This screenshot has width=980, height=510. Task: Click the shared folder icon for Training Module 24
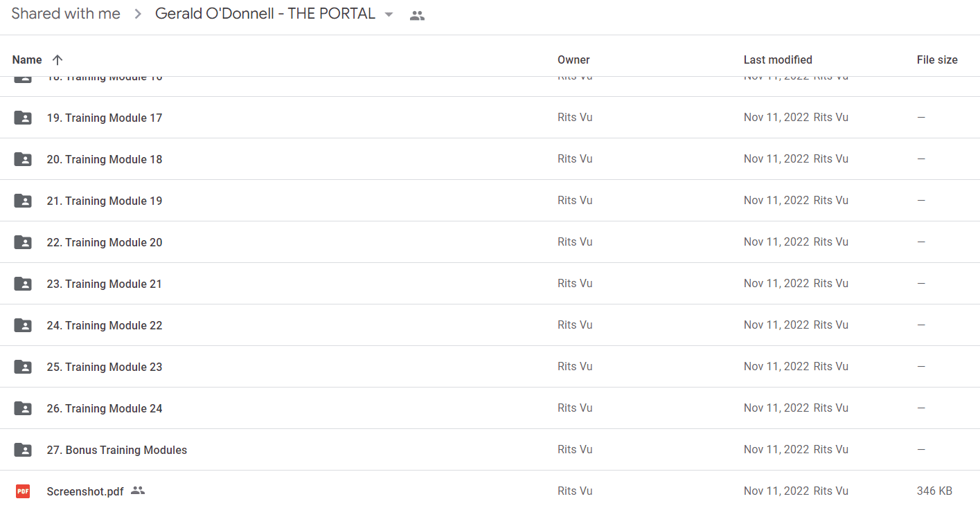click(x=23, y=408)
